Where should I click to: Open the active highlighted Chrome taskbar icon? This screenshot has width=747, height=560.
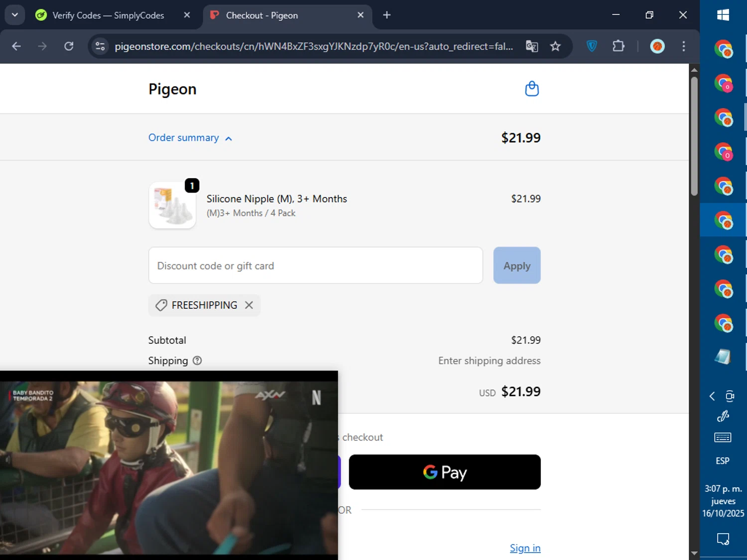[x=723, y=220]
